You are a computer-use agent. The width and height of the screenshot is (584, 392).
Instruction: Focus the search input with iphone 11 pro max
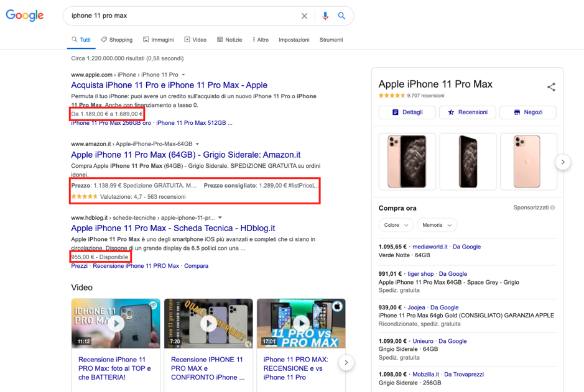point(182,16)
